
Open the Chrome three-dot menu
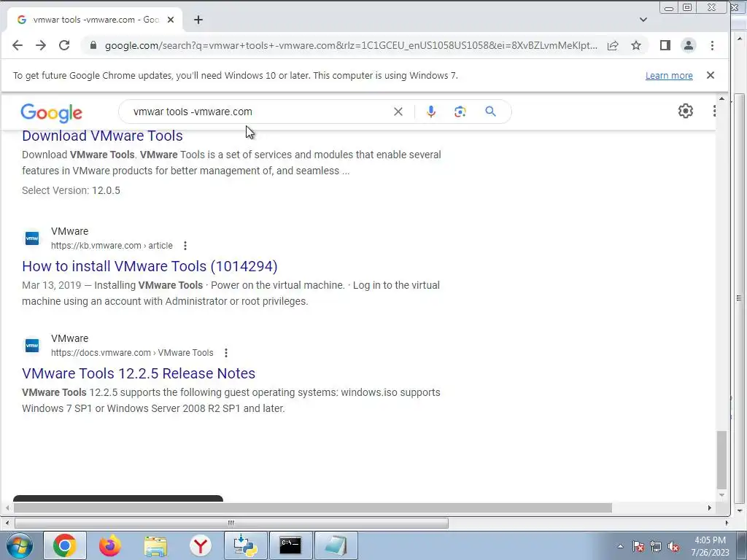[x=712, y=45]
